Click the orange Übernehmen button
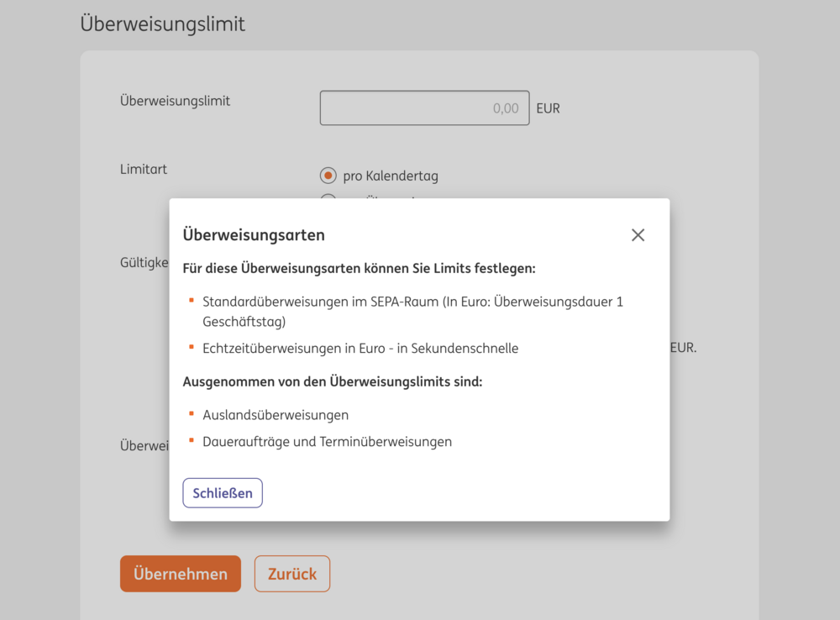The width and height of the screenshot is (840, 620). [x=180, y=574]
